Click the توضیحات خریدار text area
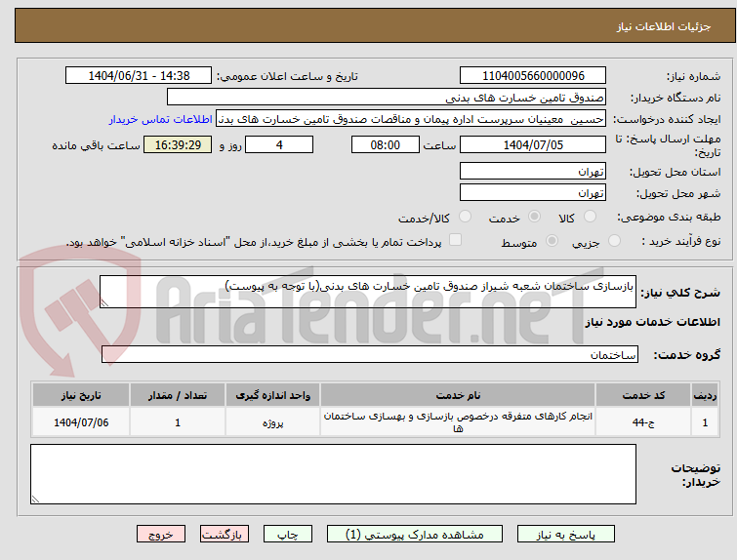Image resolution: width=737 pixels, height=560 pixels. tap(333, 474)
